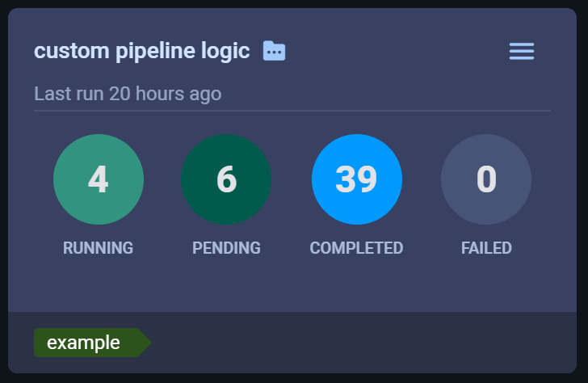This screenshot has height=383, width=588.
Task: Click the number 4 in Running
Action: point(99,179)
